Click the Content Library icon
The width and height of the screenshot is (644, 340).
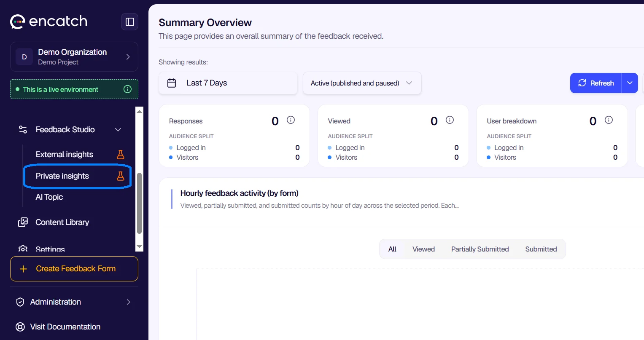coord(23,222)
